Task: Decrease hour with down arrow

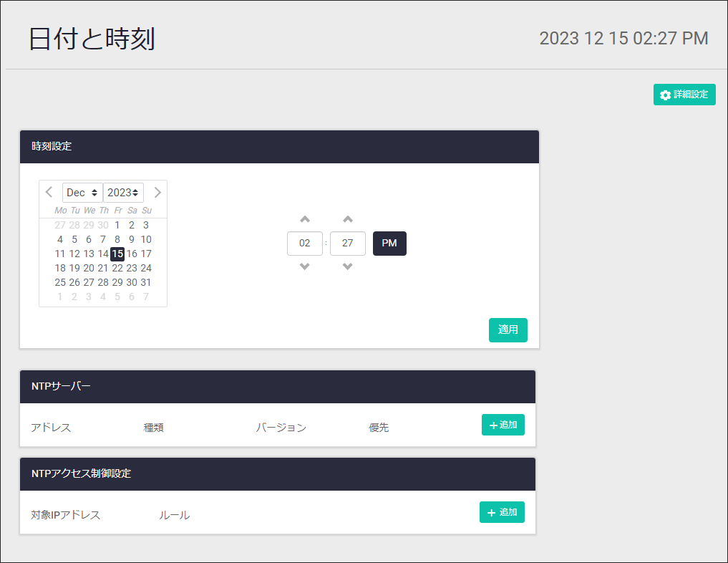Action: click(x=304, y=266)
